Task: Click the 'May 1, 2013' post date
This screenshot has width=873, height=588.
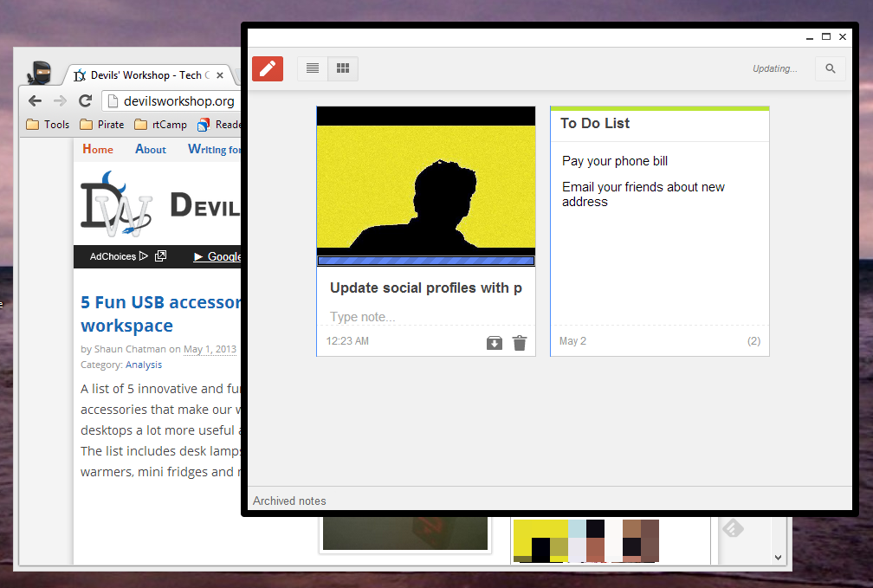Action: pos(210,349)
